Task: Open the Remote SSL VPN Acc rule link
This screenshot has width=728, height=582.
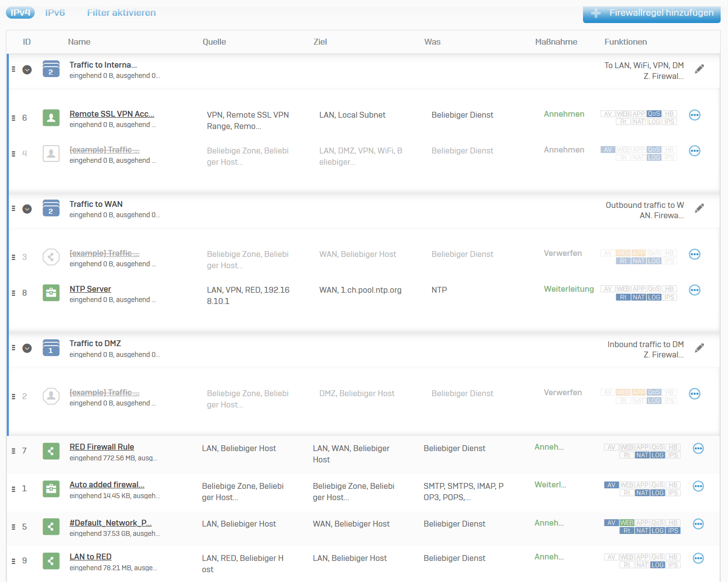Action: (112, 114)
